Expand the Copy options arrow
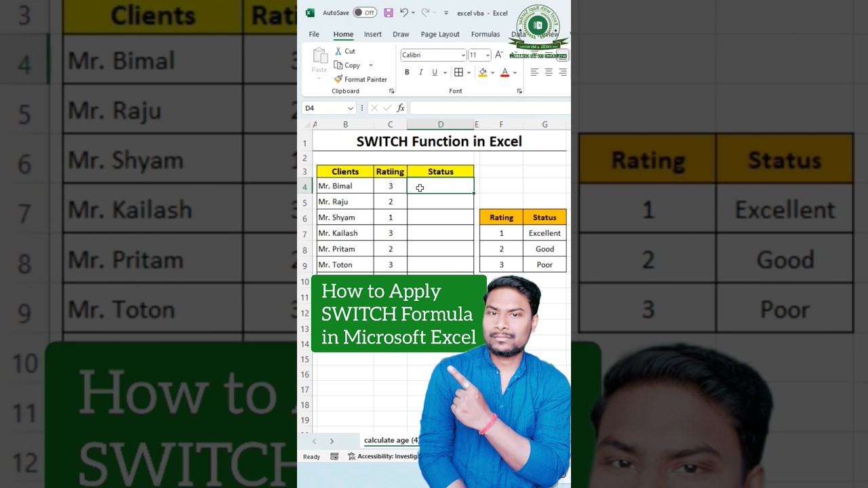The image size is (868, 488). (x=371, y=65)
